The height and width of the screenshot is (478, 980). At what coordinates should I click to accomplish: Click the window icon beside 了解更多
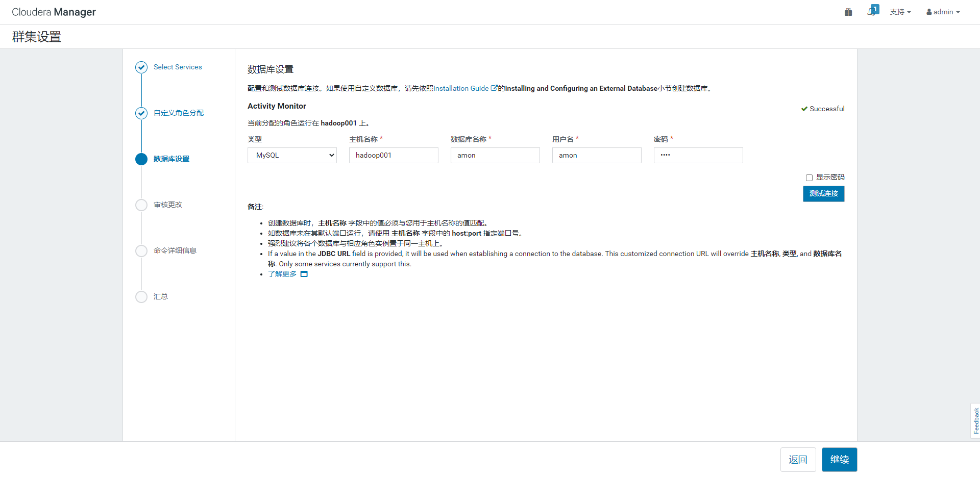coord(304,274)
